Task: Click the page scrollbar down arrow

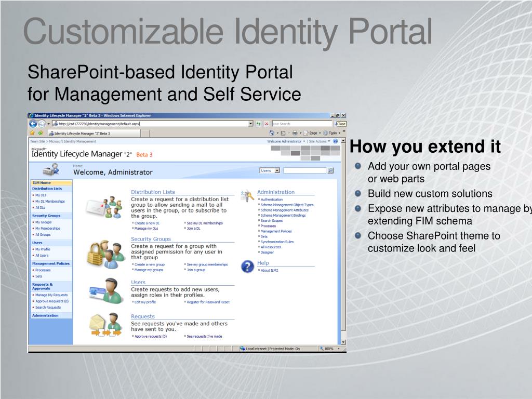Action: coord(343,342)
